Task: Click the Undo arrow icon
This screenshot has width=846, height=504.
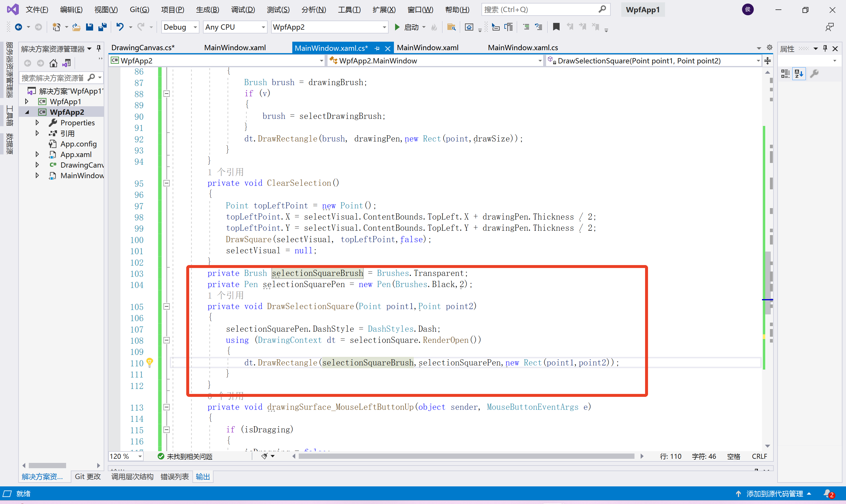Action: tap(120, 27)
